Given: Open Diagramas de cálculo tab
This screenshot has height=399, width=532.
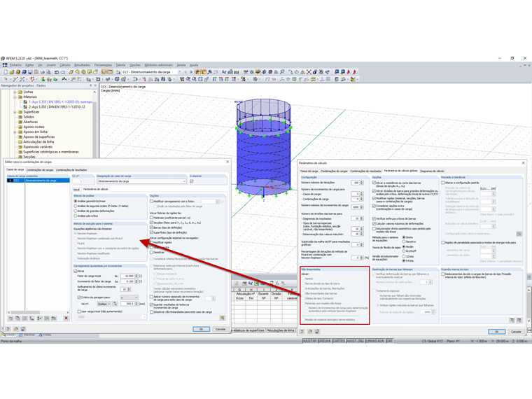Looking at the screenshot, I should [432, 171].
